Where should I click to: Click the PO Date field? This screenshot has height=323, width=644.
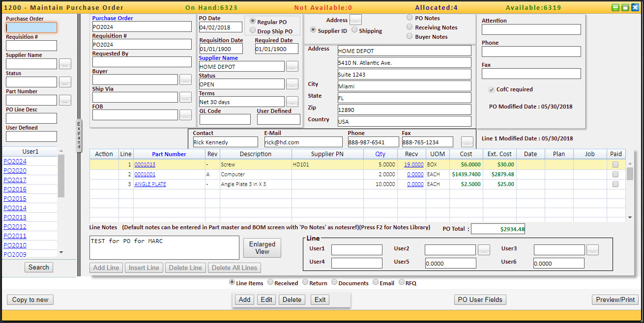[x=221, y=27]
